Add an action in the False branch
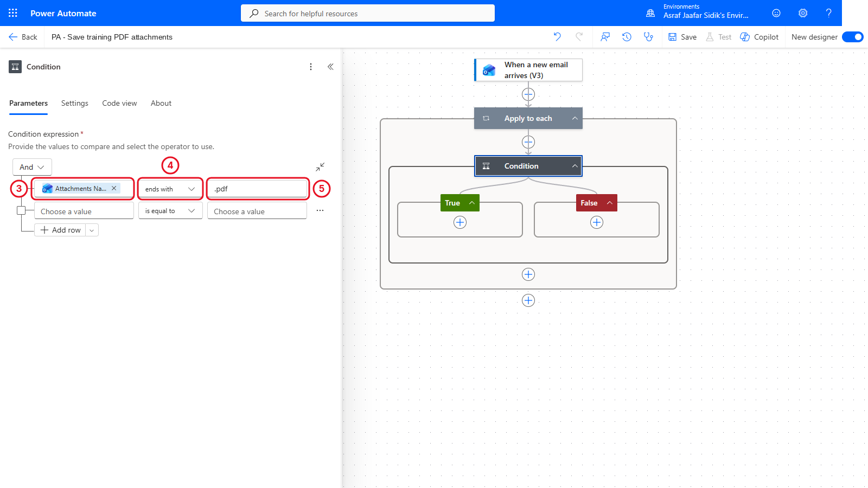Viewport: 868px width, 488px height. coord(597,222)
